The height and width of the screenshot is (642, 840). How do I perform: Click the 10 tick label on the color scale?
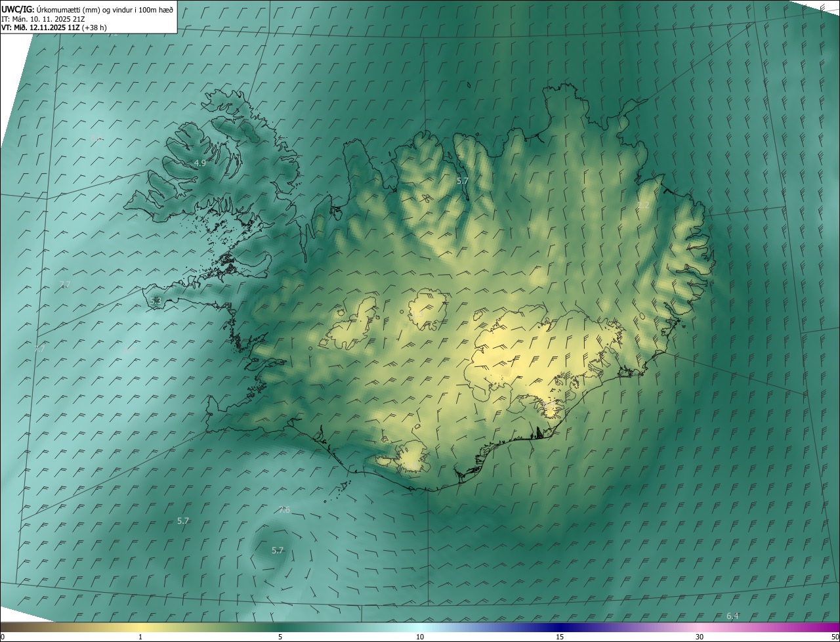coord(420,637)
